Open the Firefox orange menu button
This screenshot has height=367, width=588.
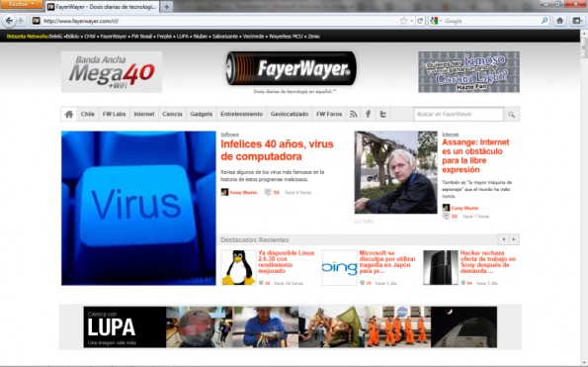(x=22, y=4)
